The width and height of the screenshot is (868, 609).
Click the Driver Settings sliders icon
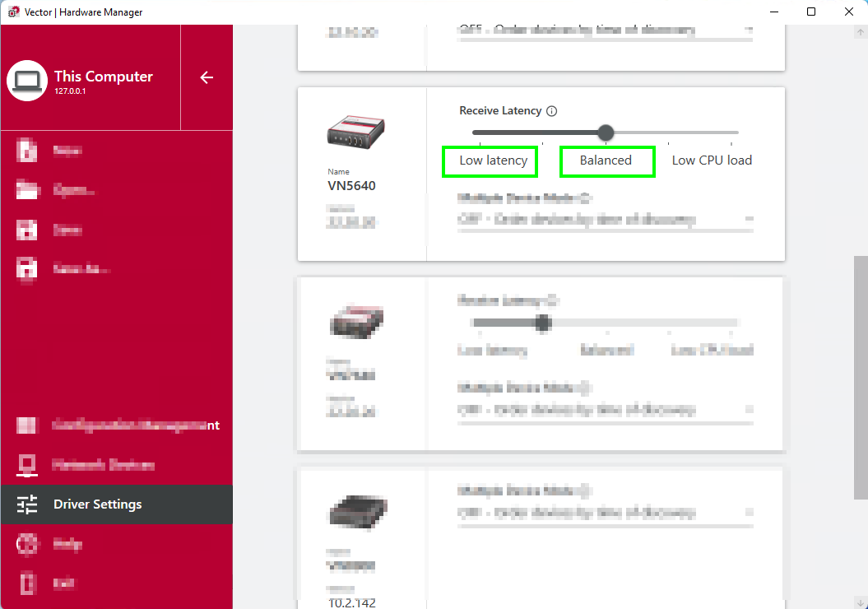coord(27,504)
